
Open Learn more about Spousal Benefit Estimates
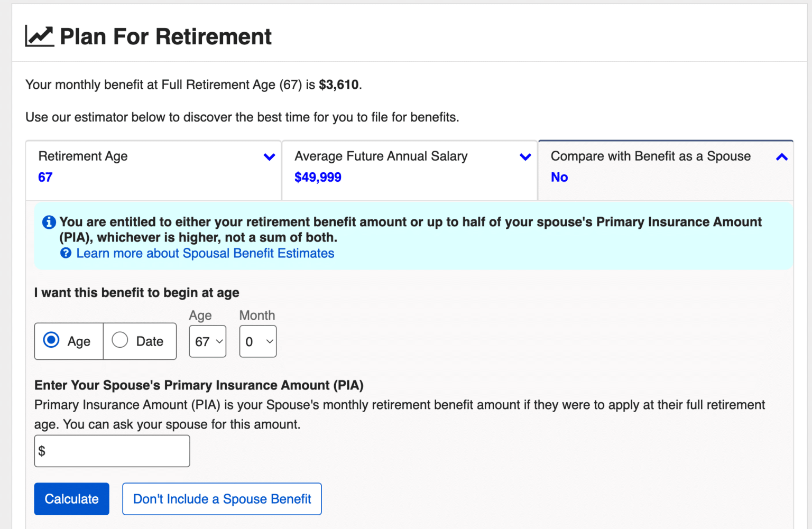[205, 253]
